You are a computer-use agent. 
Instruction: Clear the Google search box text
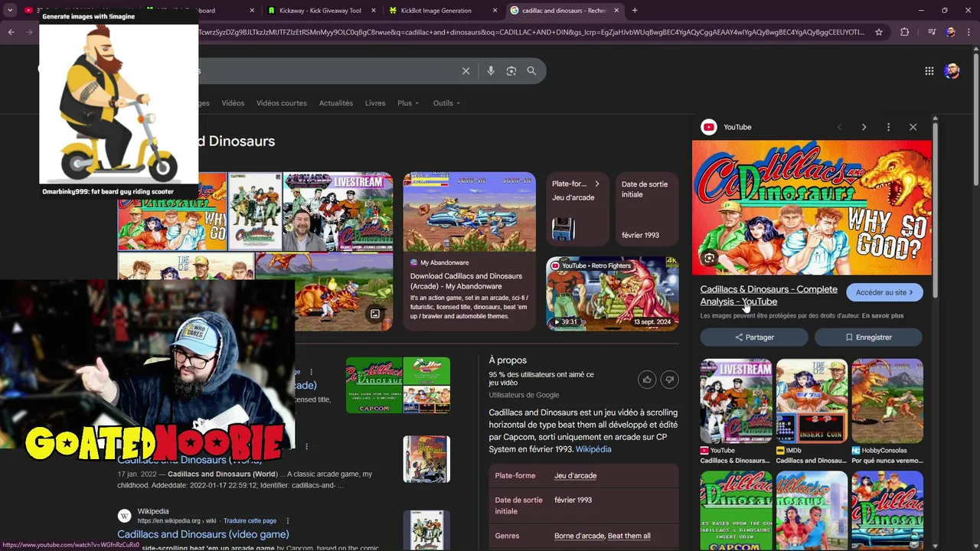(x=465, y=71)
